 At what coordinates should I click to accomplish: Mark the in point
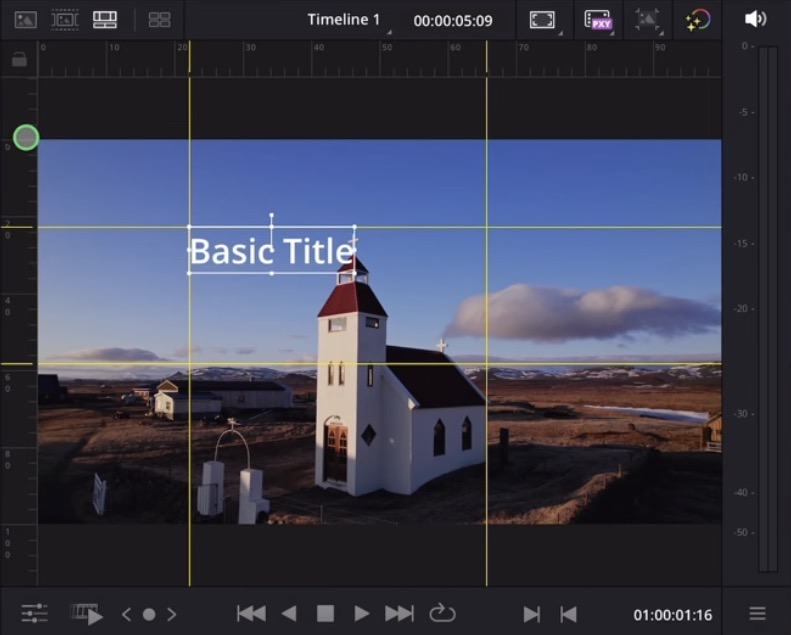[x=531, y=614]
